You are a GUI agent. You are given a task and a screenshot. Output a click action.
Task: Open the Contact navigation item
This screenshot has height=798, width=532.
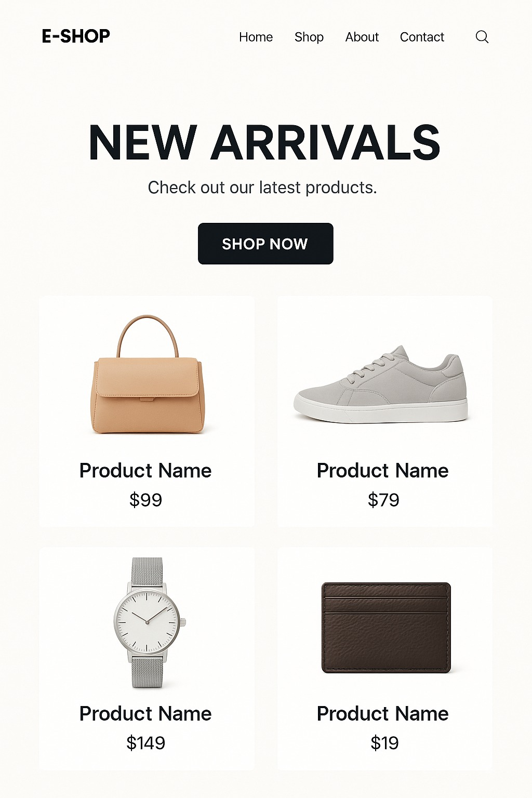422,37
